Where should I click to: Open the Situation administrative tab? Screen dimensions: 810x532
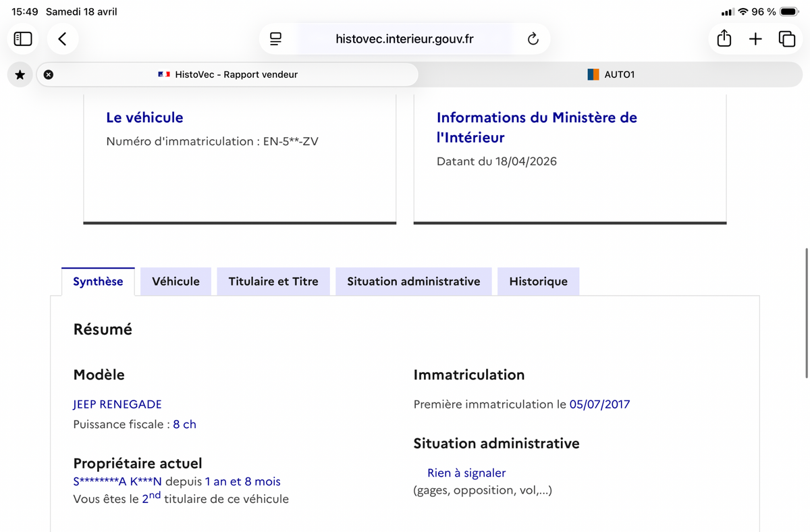point(414,282)
